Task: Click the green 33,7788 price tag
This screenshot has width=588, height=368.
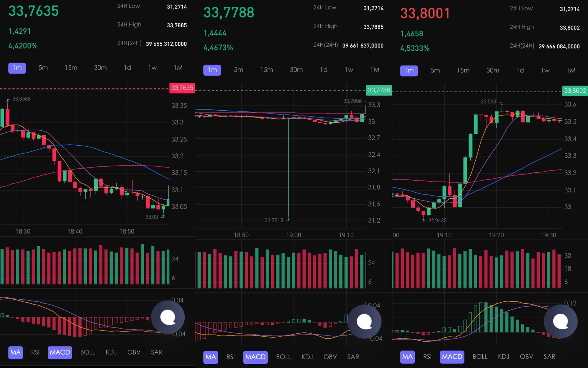Action: [x=379, y=90]
